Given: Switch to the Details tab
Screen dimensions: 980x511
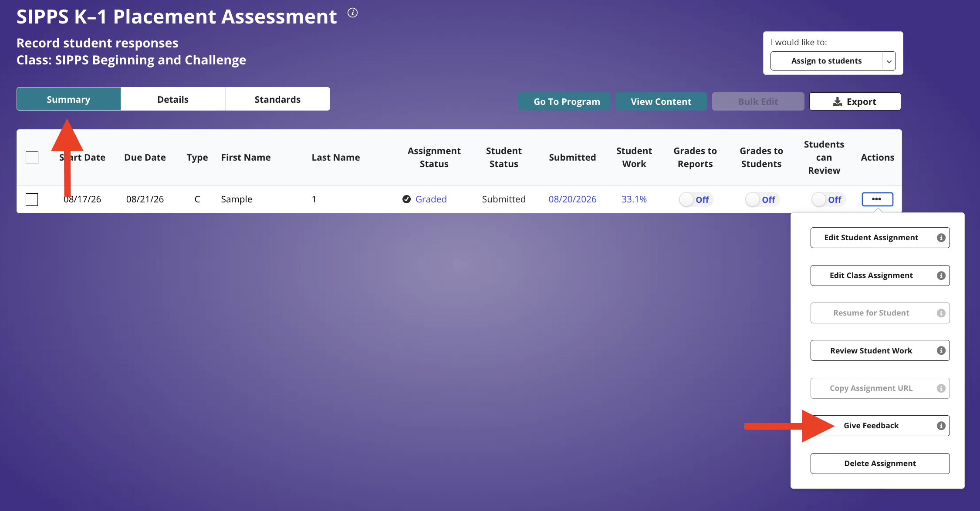Looking at the screenshot, I should coord(173,99).
